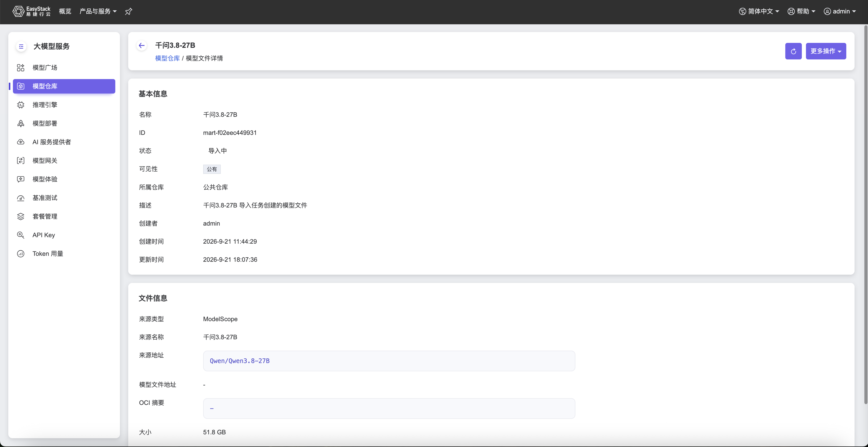
Task: Click the 模型仓库 sidebar icon
Action: (x=21, y=86)
